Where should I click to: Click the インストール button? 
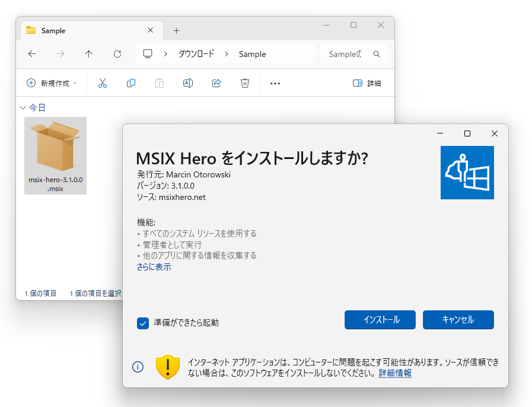pyautogui.click(x=380, y=319)
